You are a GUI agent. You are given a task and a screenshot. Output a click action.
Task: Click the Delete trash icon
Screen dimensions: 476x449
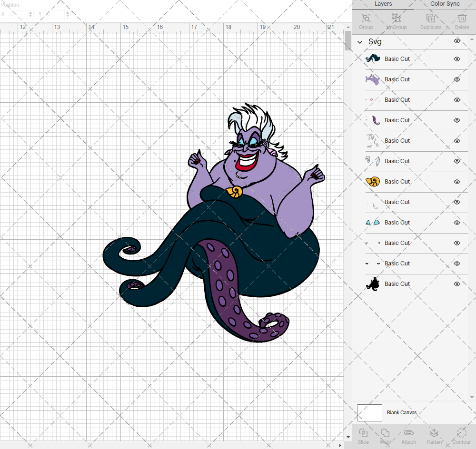462,19
